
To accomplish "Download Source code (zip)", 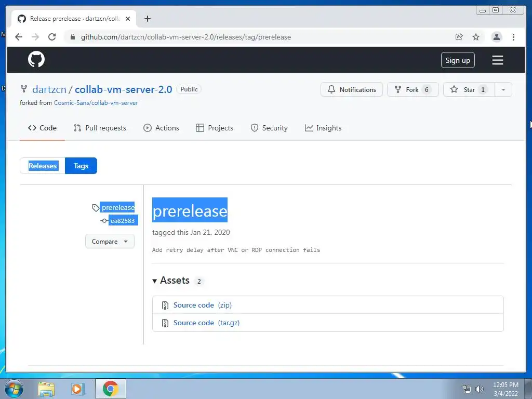I will 203,305.
